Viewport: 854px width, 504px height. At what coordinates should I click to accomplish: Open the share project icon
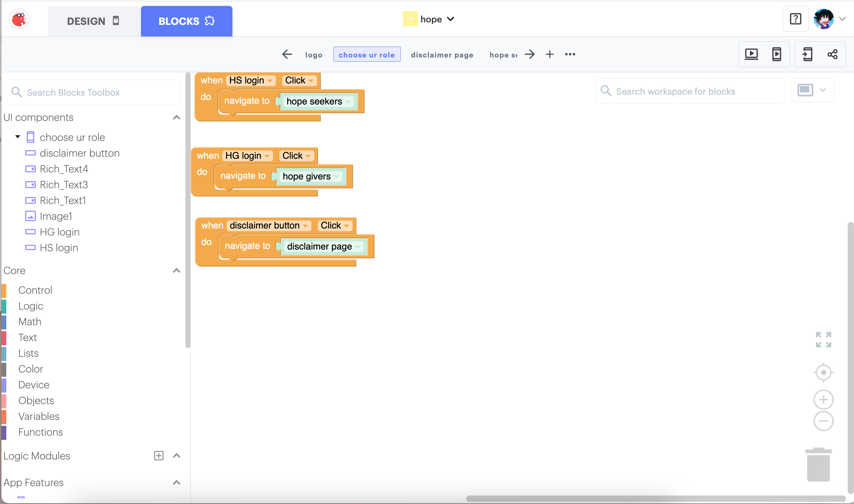click(x=832, y=54)
